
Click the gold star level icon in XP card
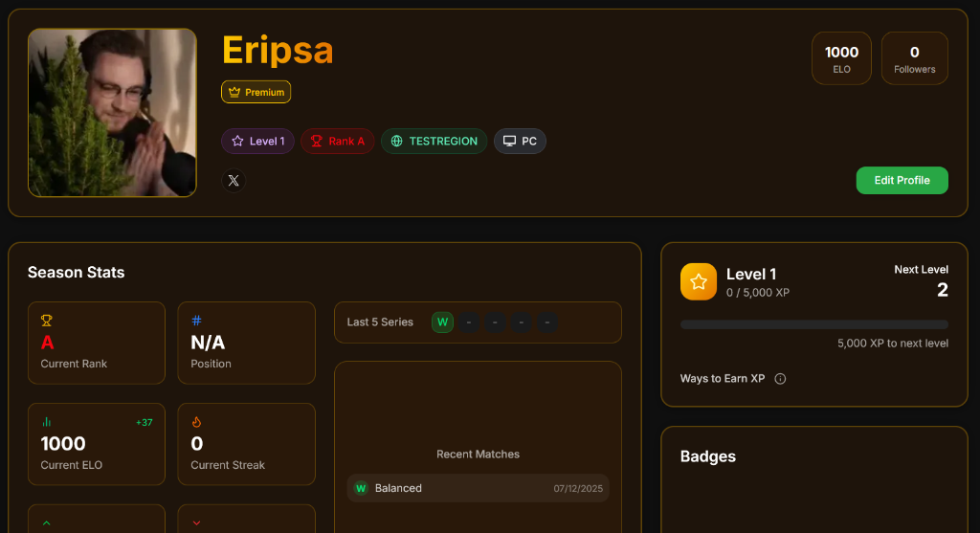pos(698,281)
